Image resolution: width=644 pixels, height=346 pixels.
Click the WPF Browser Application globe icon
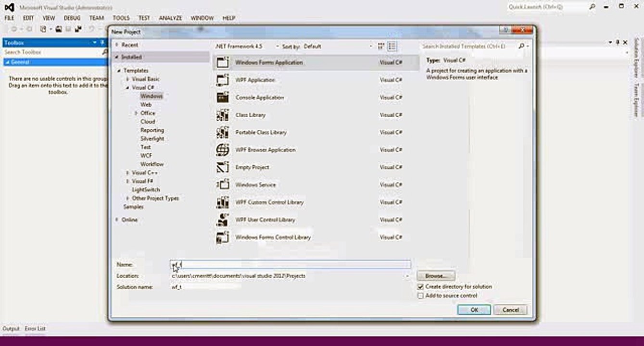223,150
